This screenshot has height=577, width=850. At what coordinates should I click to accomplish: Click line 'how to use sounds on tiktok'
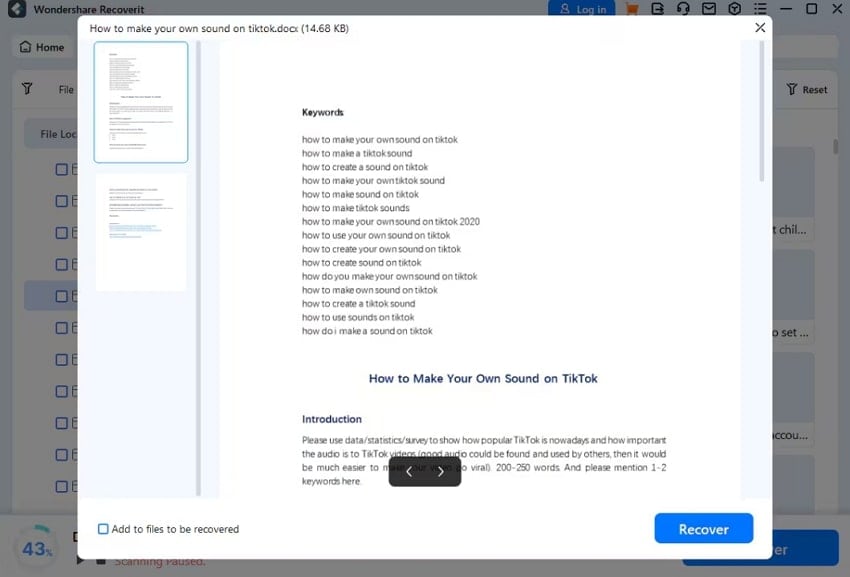click(x=358, y=317)
